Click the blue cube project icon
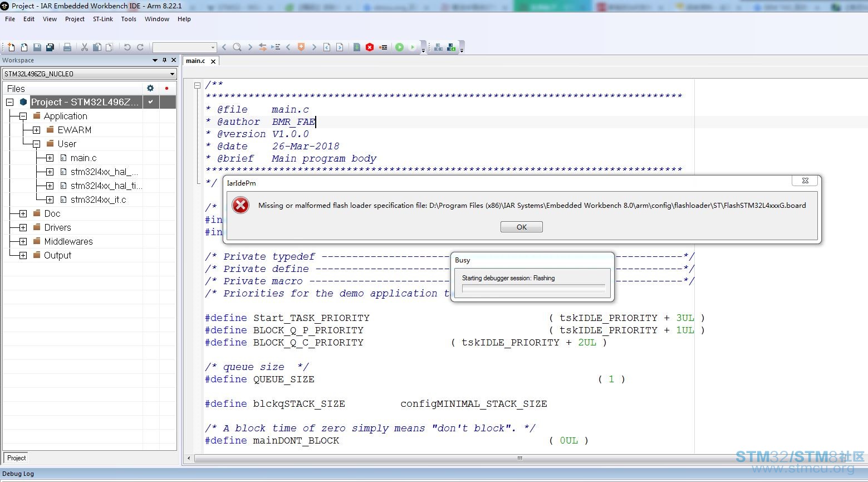 point(23,102)
